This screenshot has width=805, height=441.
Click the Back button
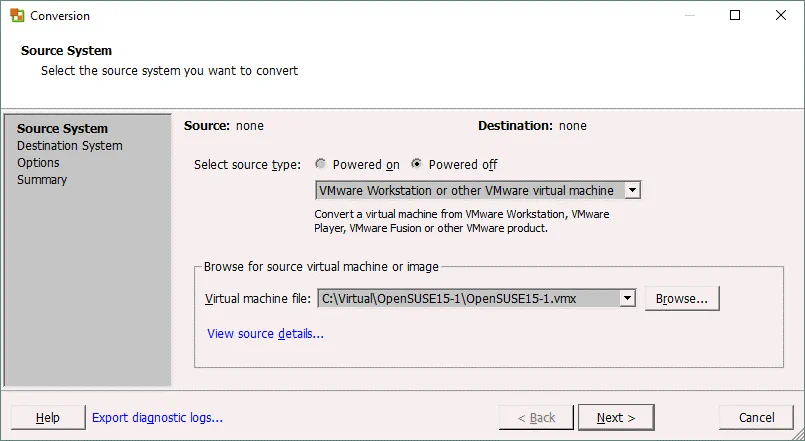536,418
